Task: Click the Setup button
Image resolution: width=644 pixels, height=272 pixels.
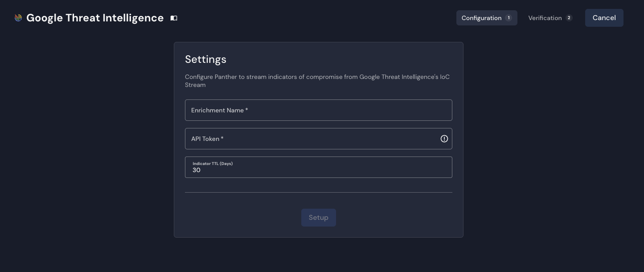Action: point(319,218)
